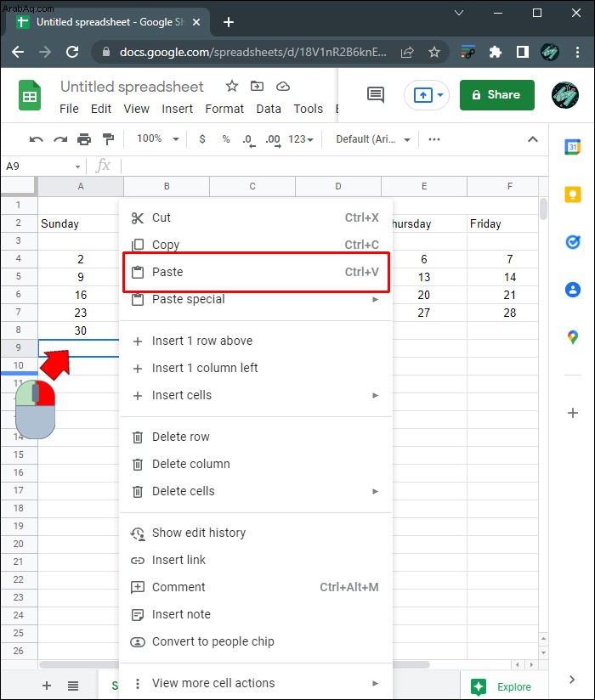Select Show edit history
This screenshot has height=700, width=595.
point(256,533)
